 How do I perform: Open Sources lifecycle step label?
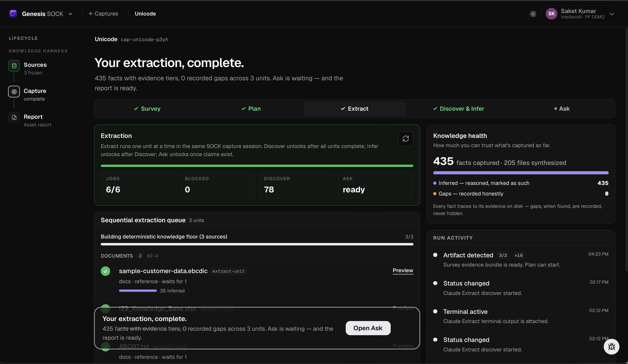pos(35,65)
